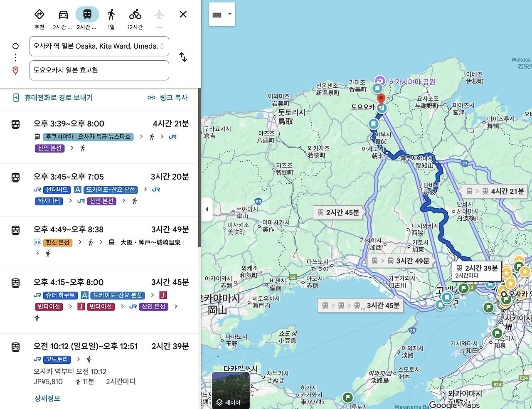The height and width of the screenshot is (409, 532).
Task: Click the 4시간 21분 duration in the route list
Action: tap(171, 123)
